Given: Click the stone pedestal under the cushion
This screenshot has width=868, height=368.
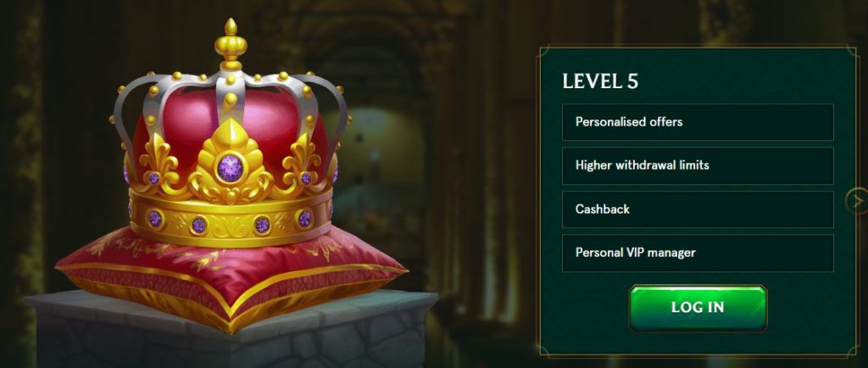Looking at the screenshot, I should click(x=231, y=332).
